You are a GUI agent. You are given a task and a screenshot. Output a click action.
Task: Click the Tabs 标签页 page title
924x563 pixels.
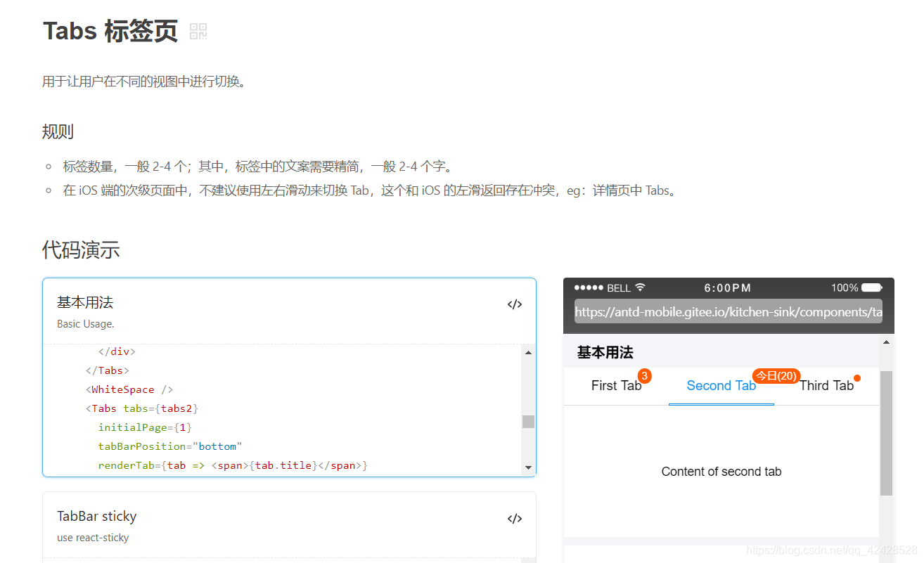(x=110, y=32)
